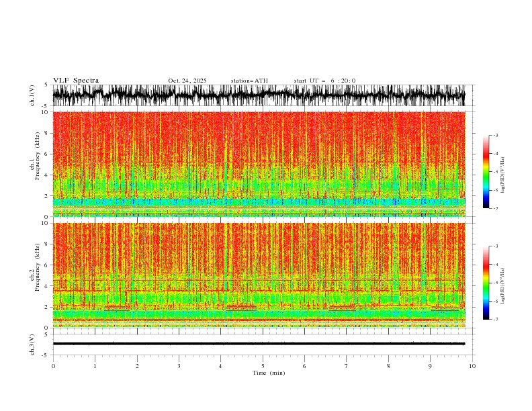
Task: Click the 'ch.1(V)' waveform axis label
Action: click(32, 95)
